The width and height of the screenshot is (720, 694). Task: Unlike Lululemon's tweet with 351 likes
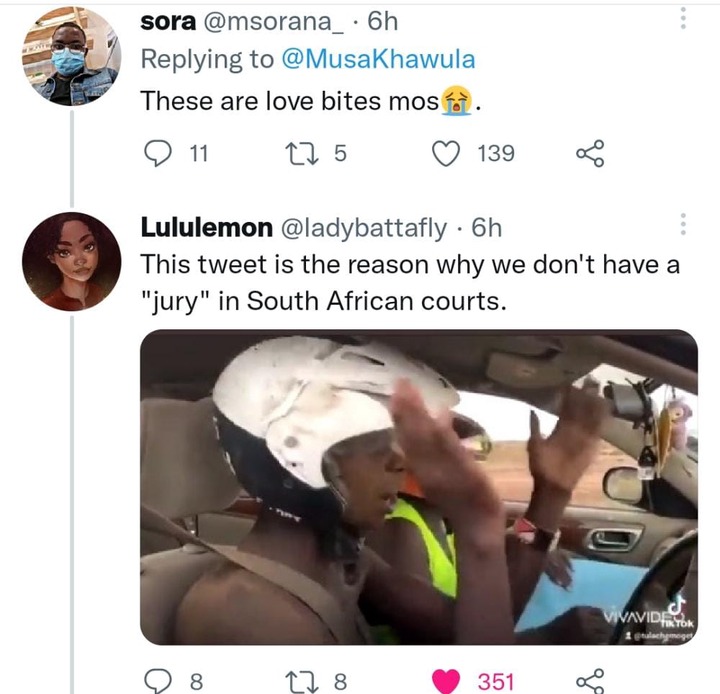[446, 681]
